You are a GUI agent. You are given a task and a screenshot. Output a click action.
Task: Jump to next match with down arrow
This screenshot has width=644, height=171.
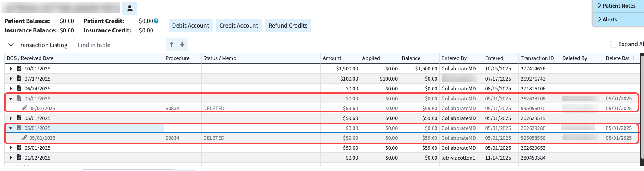(182, 45)
